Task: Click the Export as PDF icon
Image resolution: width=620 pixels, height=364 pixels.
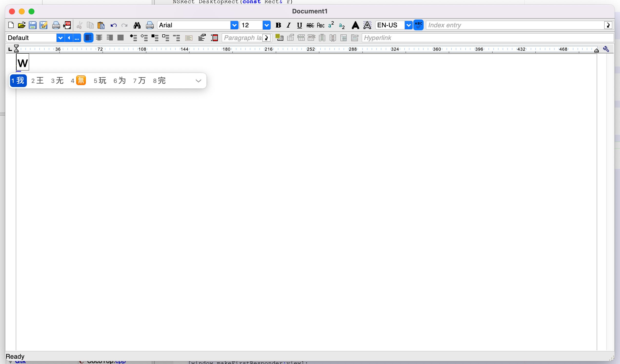Action: point(67,25)
